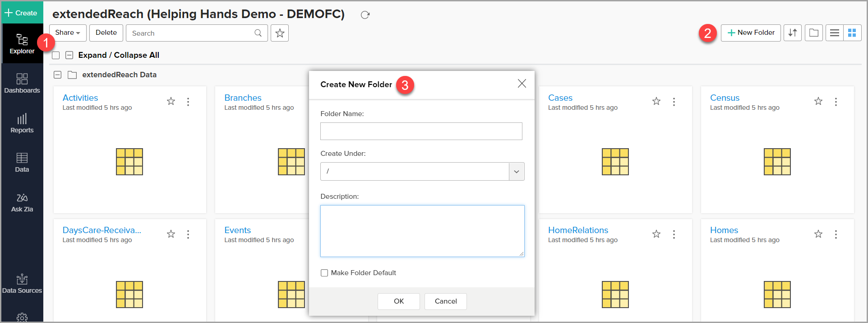Click the folder view icon in toolbar
Viewport: 868px width, 323px height.
click(x=814, y=33)
